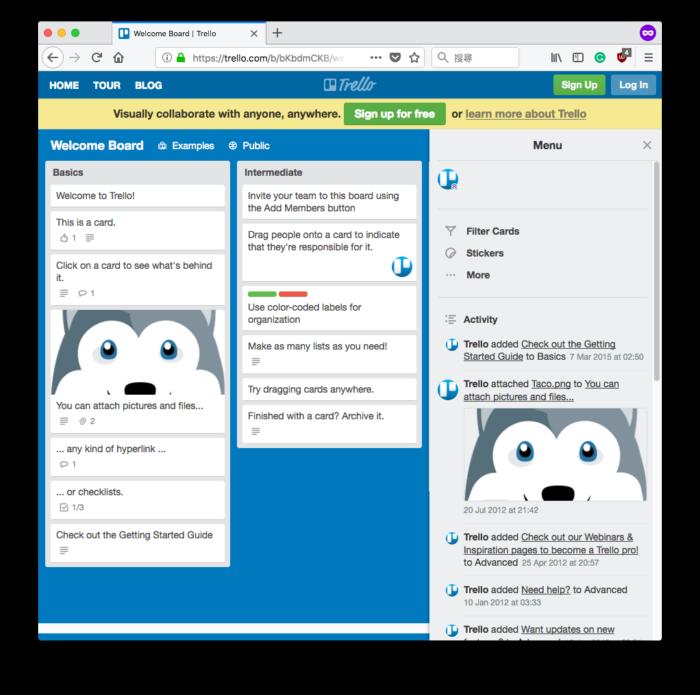Follow learn more about Trello link

pyautogui.click(x=525, y=114)
